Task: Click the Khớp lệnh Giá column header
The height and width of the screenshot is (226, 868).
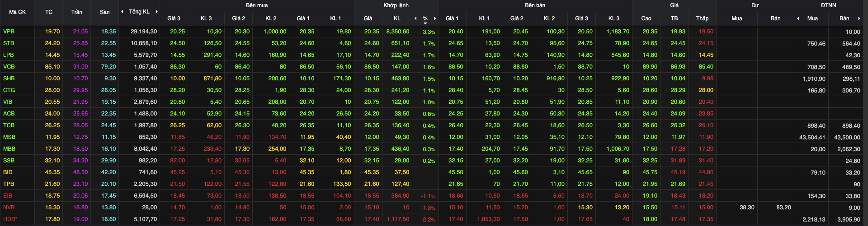Action: pyautogui.click(x=368, y=18)
